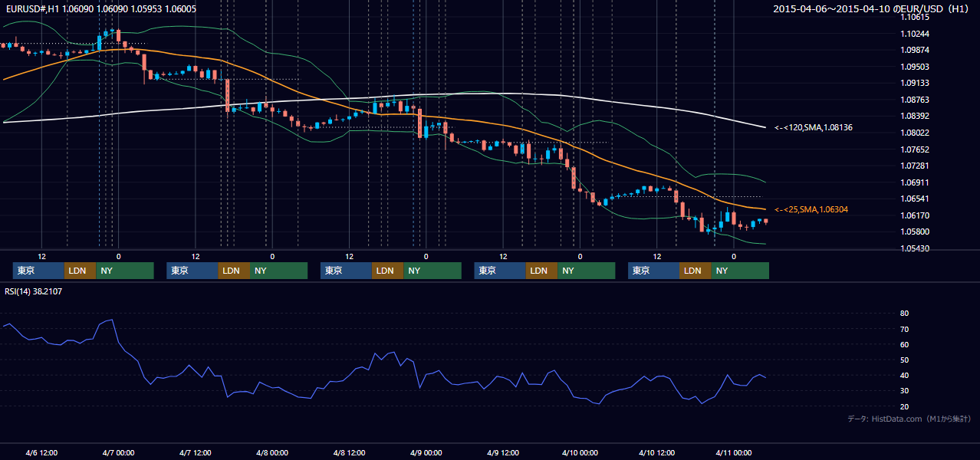Click price axis label 1.09503
This screenshot has height=460, width=980.
tap(915, 67)
